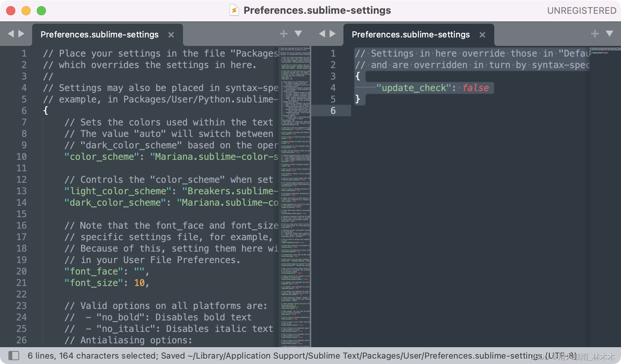Go to next tab in right pane
Image resolution: width=621 pixels, height=364 pixels.
click(333, 34)
